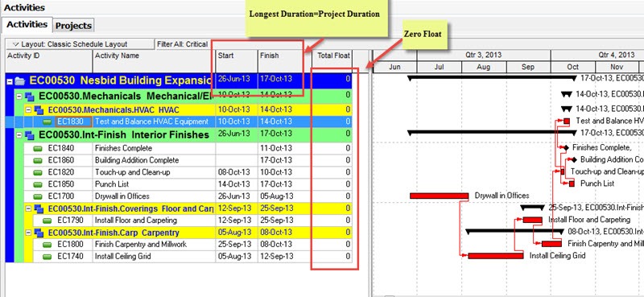644x297 pixels.
Task: Switch to the Projects tab
Action: pos(73,26)
